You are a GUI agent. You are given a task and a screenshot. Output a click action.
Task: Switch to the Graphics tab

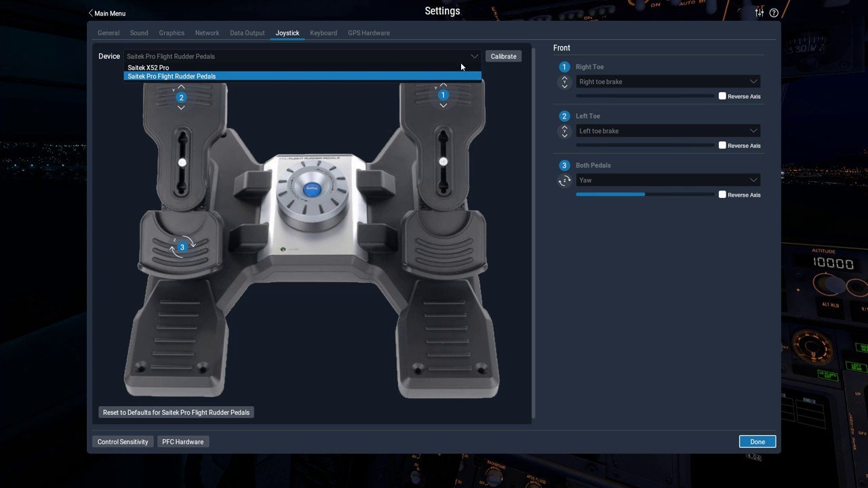click(x=172, y=33)
